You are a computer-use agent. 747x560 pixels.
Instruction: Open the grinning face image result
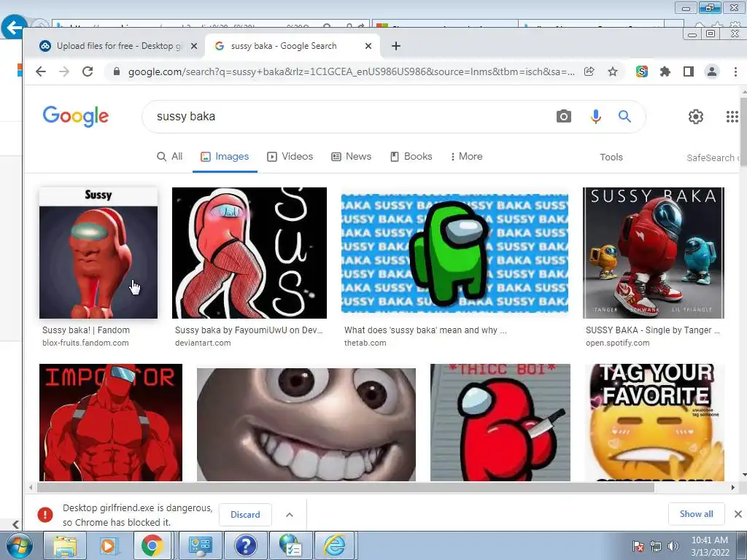306,424
